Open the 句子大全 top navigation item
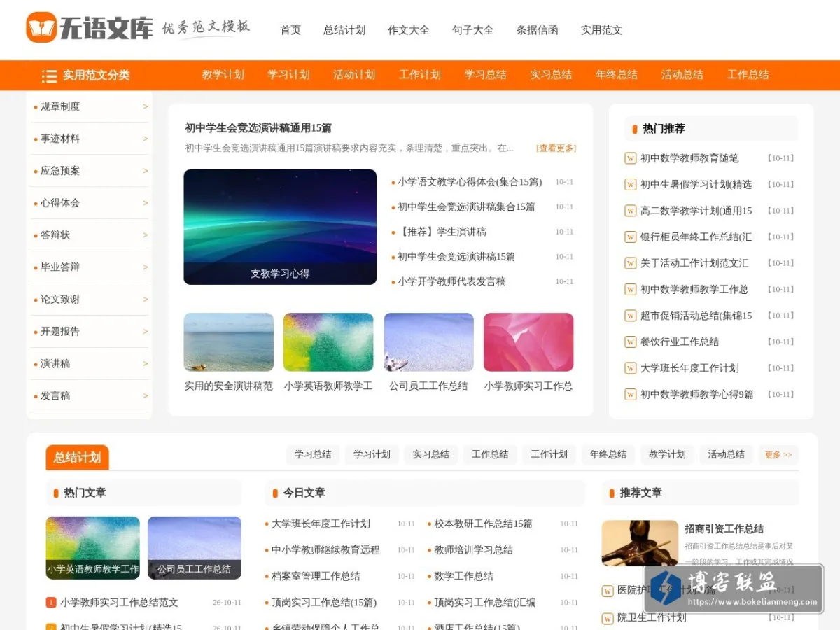840x630 pixels. (473, 30)
